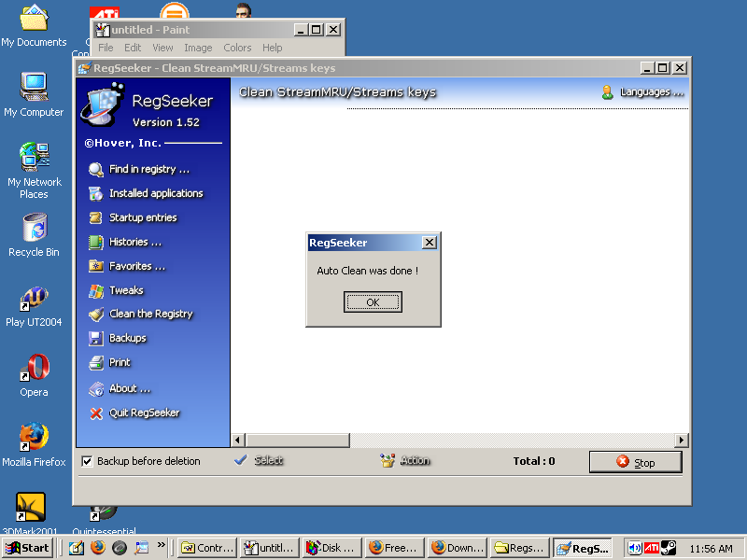Open the Colors menu in Paint
747x560 pixels.
pyautogui.click(x=237, y=48)
